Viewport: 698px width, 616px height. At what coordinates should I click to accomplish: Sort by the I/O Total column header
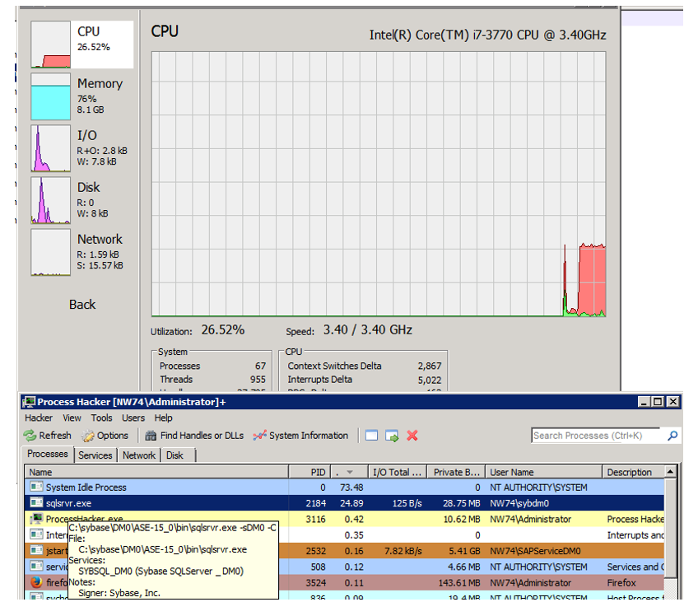pos(398,472)
